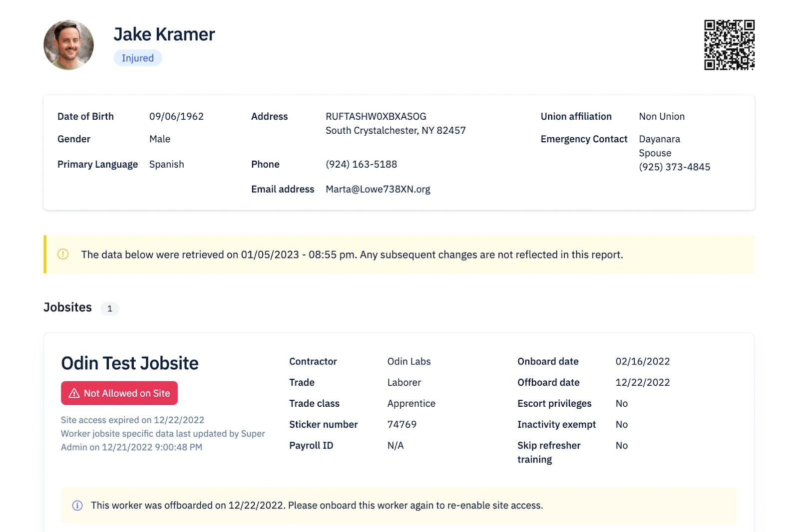
Task: Click the Jobsites count badge
Action: tap(110, 308)
